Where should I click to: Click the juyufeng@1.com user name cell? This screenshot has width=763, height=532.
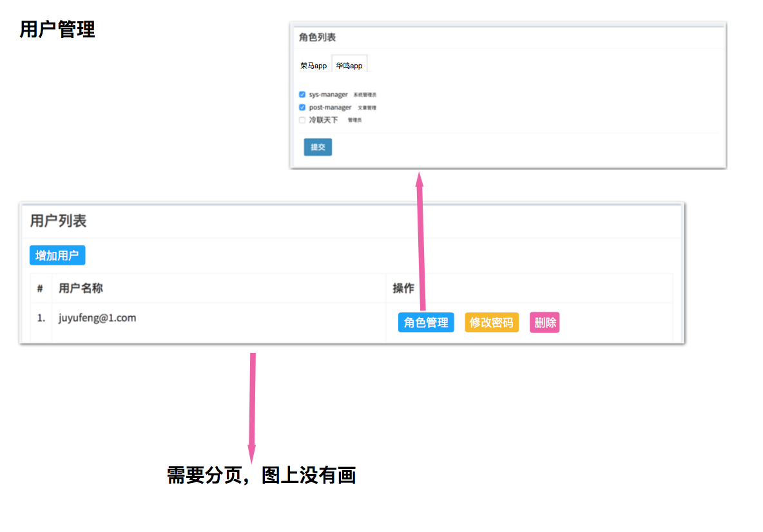pyautogui.click(x=97, y=318)
